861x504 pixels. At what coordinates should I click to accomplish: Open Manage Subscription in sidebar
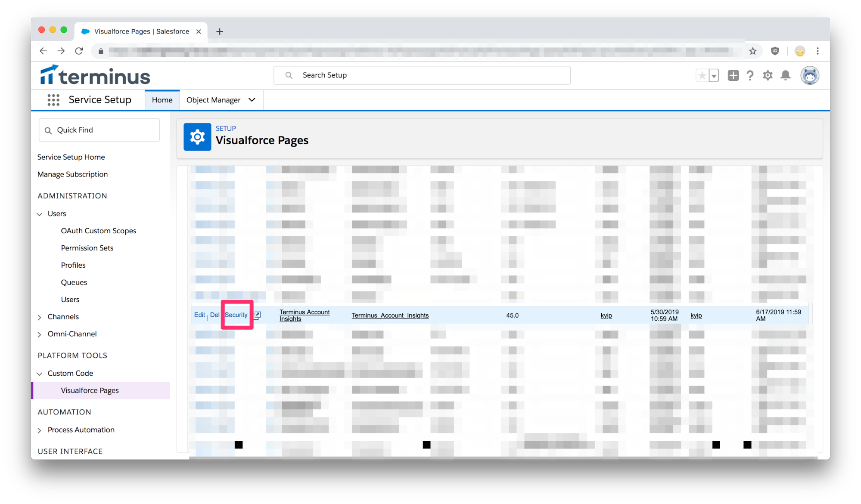(72, 174)
